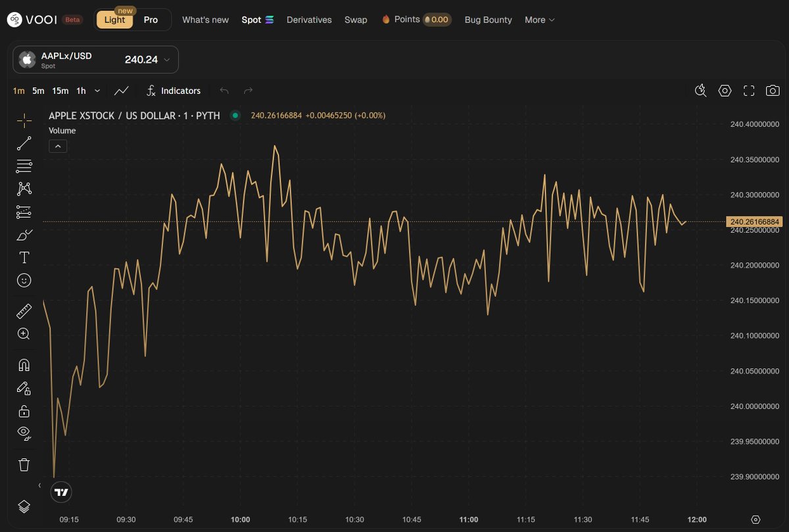Image resolution: width=789 pixels, height=532 pixels.
Task: Enter fullscreen chart mode
Action: coord(749,91)
